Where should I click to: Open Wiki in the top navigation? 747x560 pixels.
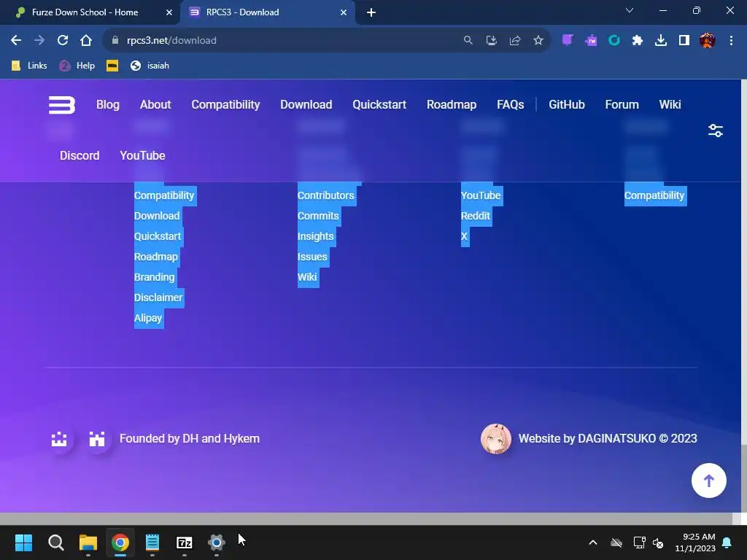(x=670, y=105)
